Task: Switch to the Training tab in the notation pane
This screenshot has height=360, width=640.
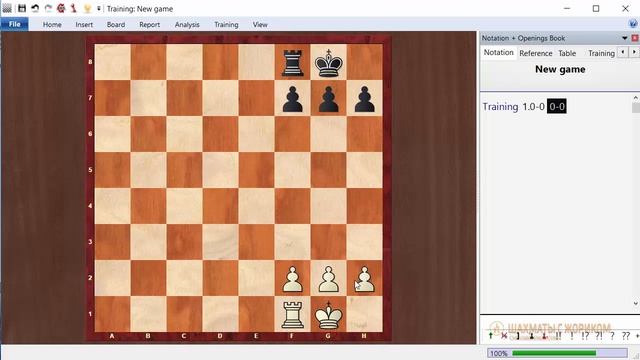Action: tap(601, 53)
